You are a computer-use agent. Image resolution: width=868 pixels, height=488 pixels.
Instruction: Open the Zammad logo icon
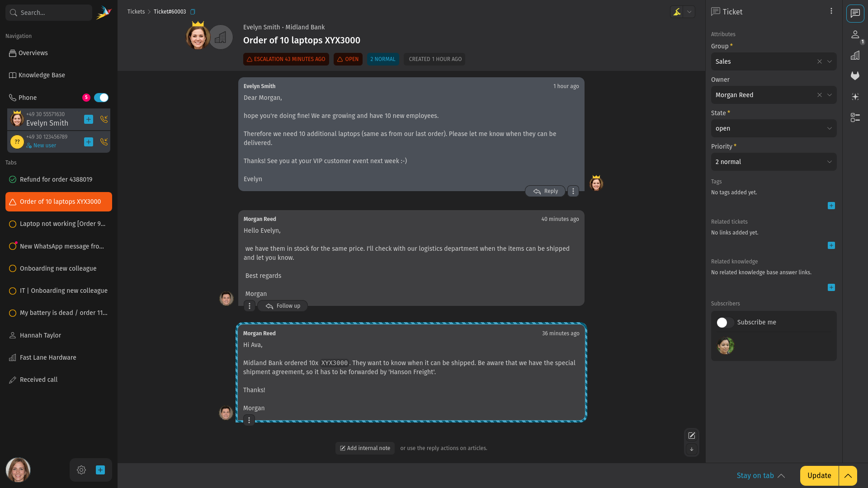coord(104,12)
